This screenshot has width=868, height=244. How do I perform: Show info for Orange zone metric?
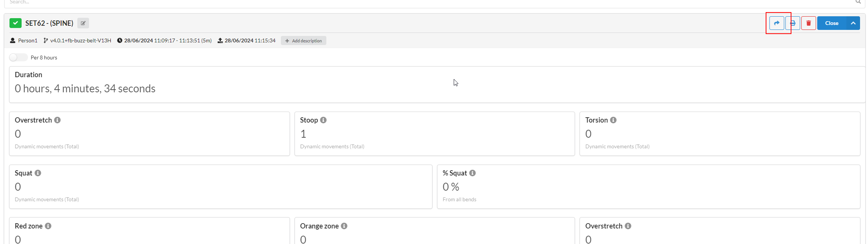tap(344, 226)
